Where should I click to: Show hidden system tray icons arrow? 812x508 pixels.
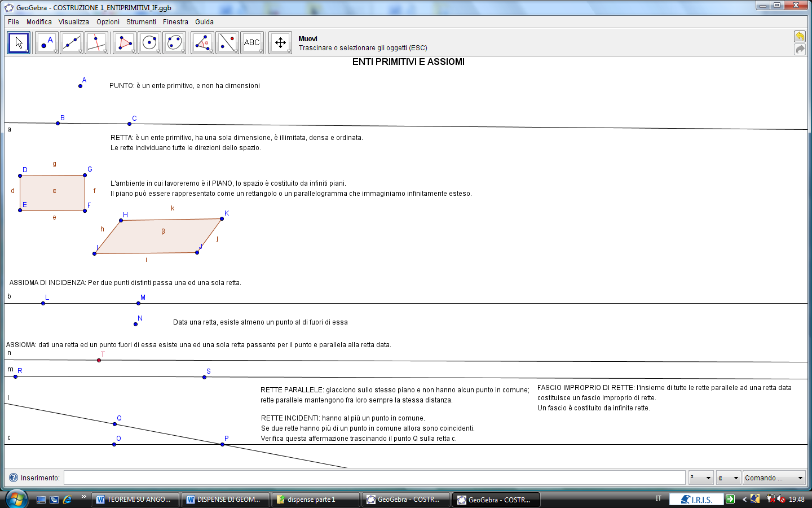tap(744, 500)
